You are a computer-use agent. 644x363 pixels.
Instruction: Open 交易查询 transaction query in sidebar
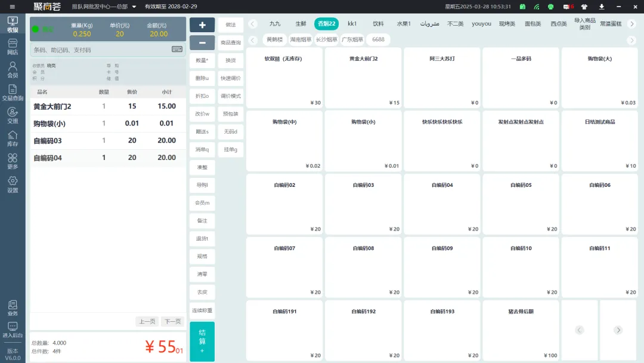[13, 93]
